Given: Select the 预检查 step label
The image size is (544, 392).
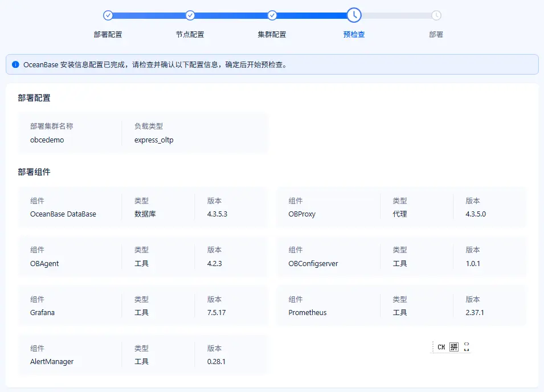Looking at the screenshot, I should tap(354, 35).
